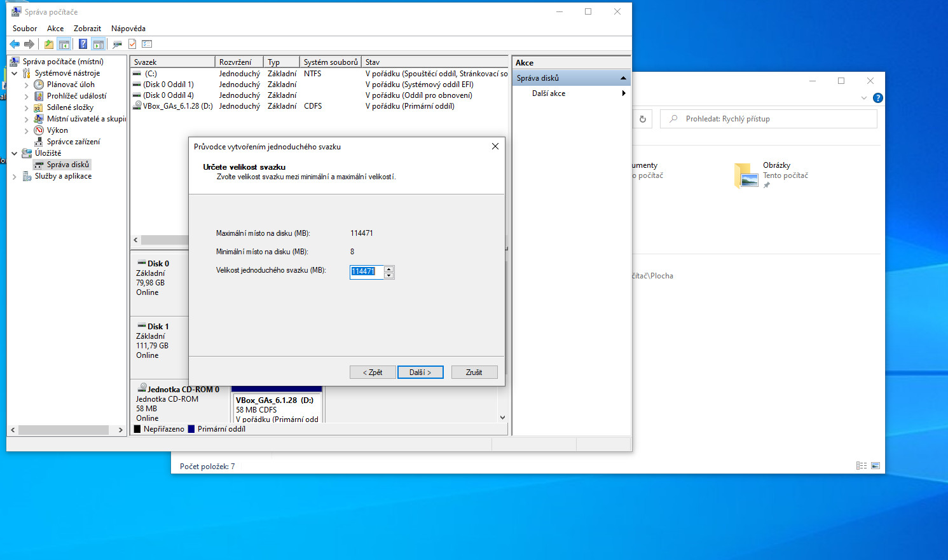Select the (Disk 0 Oddíl 4) volume row
The image size is (948, 560).
320,95
